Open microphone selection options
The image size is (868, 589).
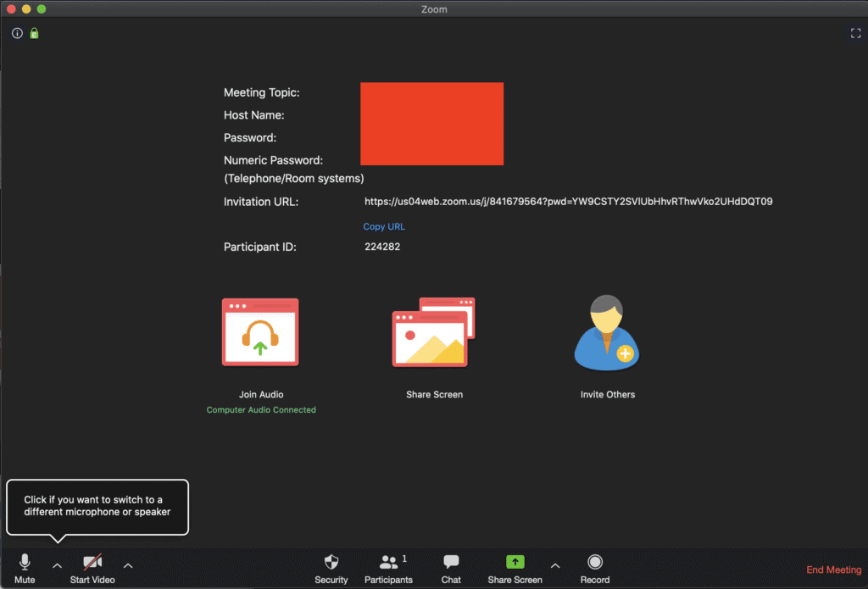(x=56, y=566)
